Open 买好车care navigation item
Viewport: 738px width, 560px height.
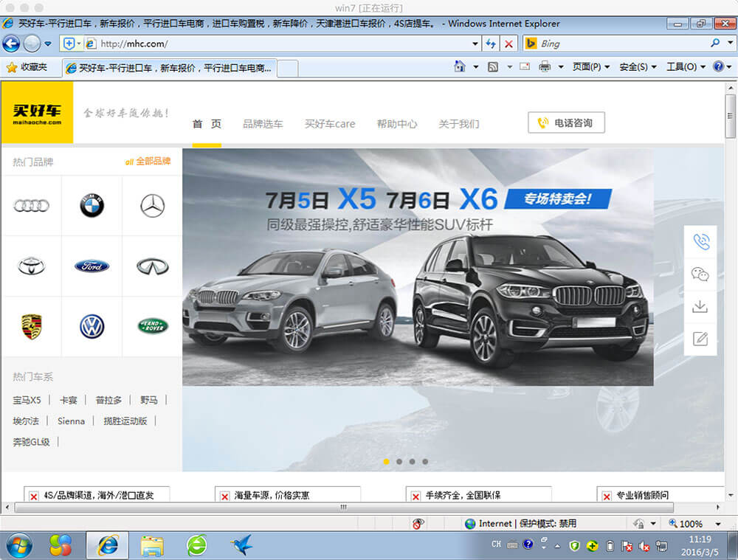tap(330, 124)
